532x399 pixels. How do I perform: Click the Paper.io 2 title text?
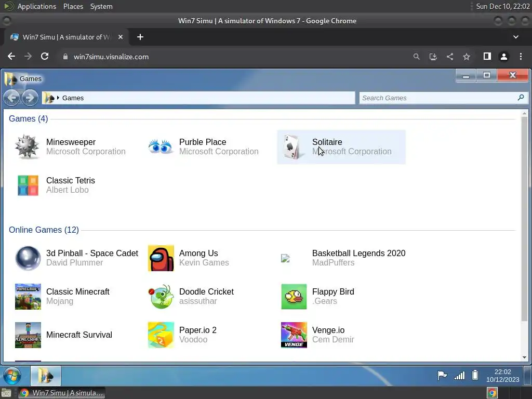(x=198, y=330)
